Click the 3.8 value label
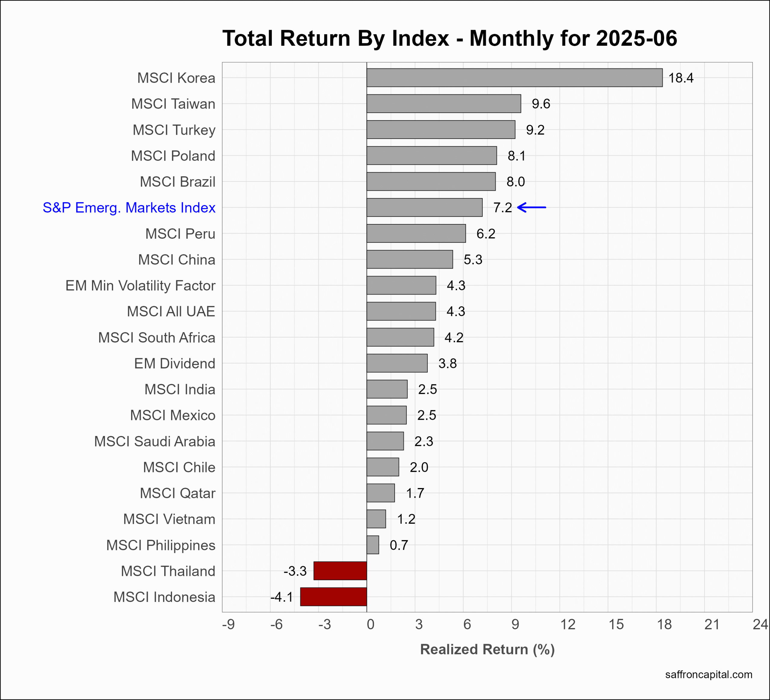 [447, 364]
